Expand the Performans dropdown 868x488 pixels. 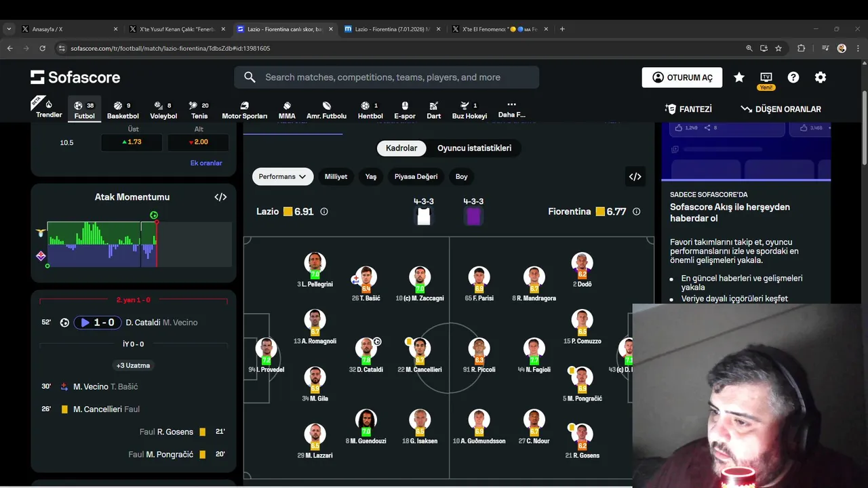[283, 176]
